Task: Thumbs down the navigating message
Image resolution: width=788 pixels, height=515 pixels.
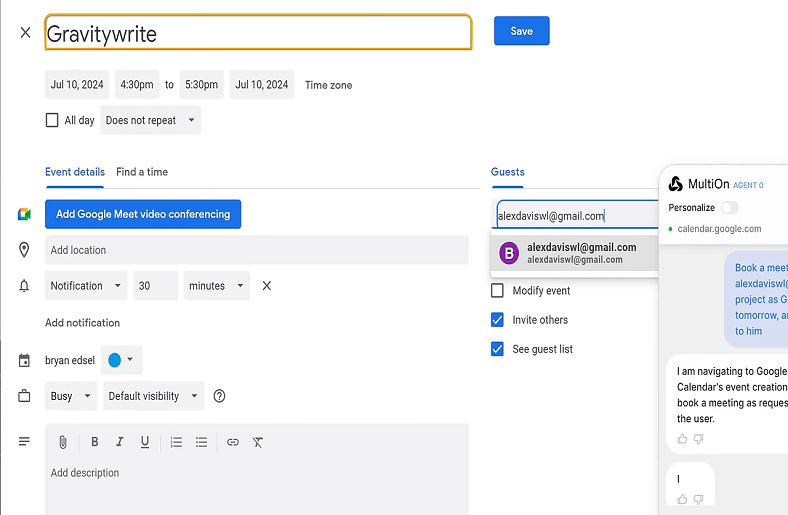Action: [x=698, y=439]
